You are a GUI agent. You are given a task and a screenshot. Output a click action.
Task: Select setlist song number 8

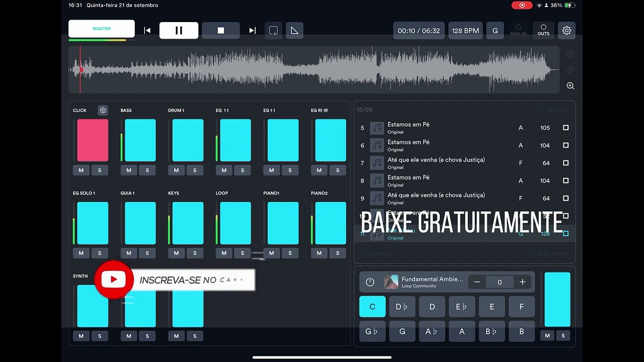(x=465, y=180)
